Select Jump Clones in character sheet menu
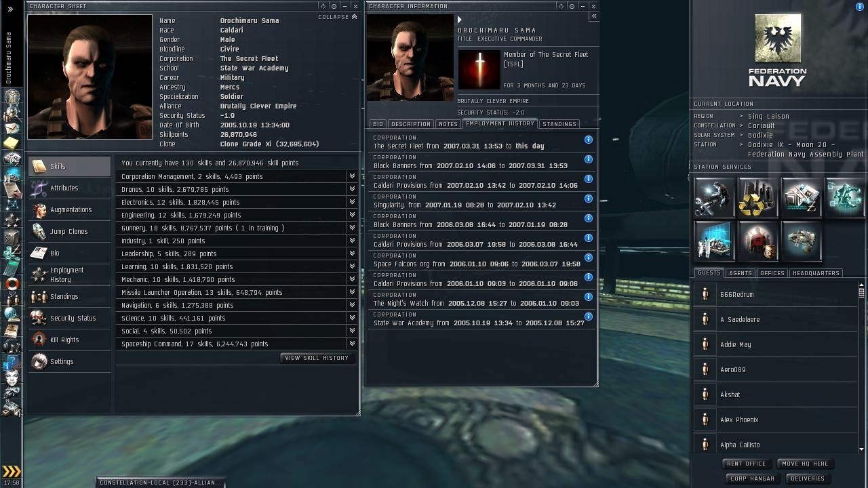The image size is (868, 488). click(x=69, y=232)
